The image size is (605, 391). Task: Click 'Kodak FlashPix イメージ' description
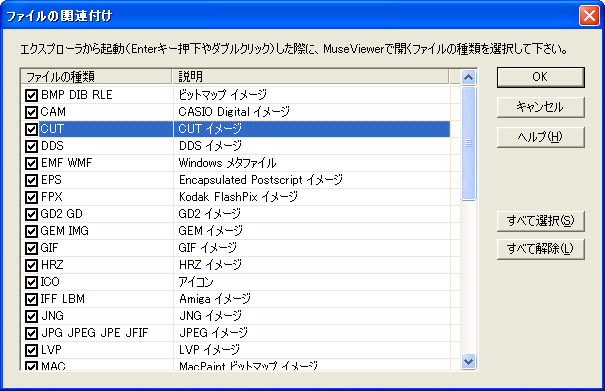tap(238, 197)
